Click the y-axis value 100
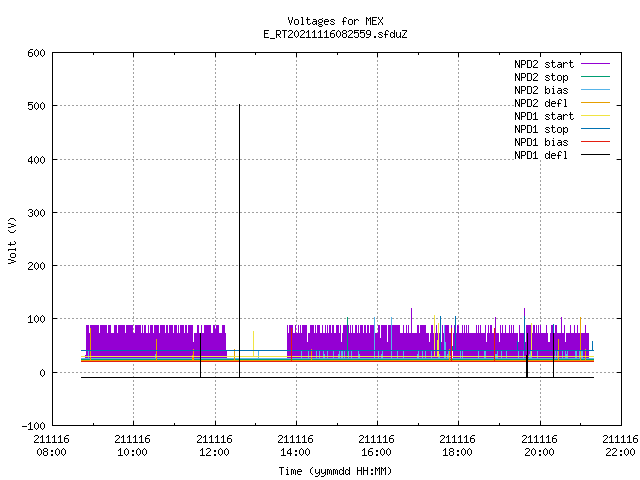The width and height of the screenshot is (640, 480). pyautogui.click(x=36, y=319)
